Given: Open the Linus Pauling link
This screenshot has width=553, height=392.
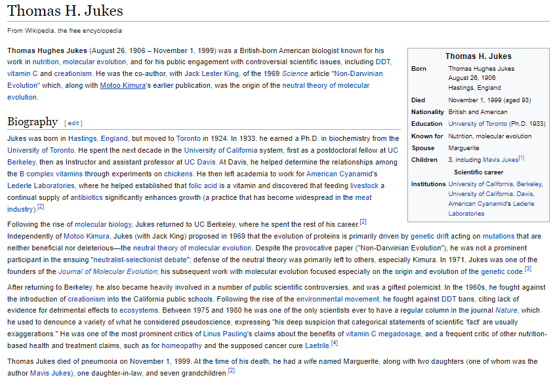Looking at the screenshot, I should click(x=225, y=334).
